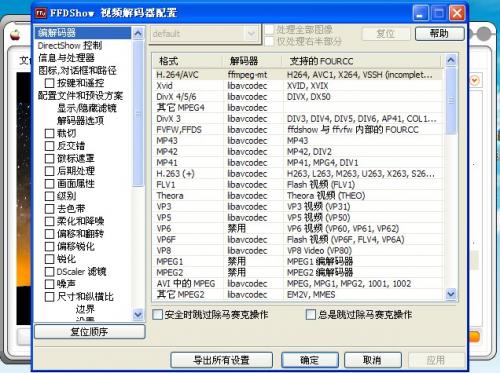Enable the 裁切 filter checkbox

tap(49, 133)
